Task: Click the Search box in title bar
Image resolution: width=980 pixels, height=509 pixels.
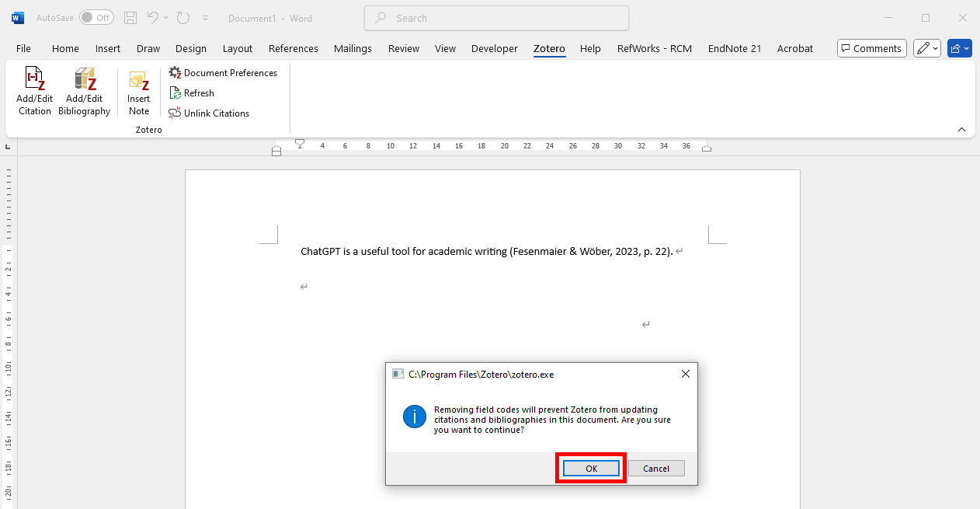Action: click(496, 18)
